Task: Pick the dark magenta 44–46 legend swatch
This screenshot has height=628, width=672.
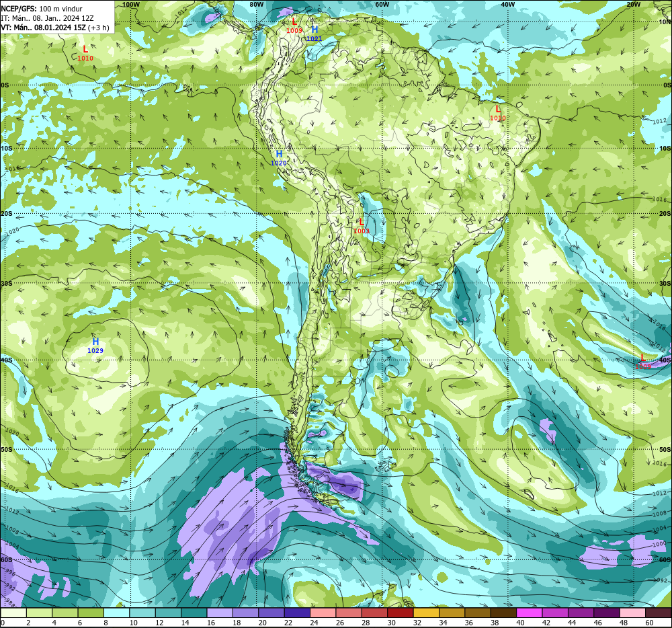Action: click(x=581, y=613)
